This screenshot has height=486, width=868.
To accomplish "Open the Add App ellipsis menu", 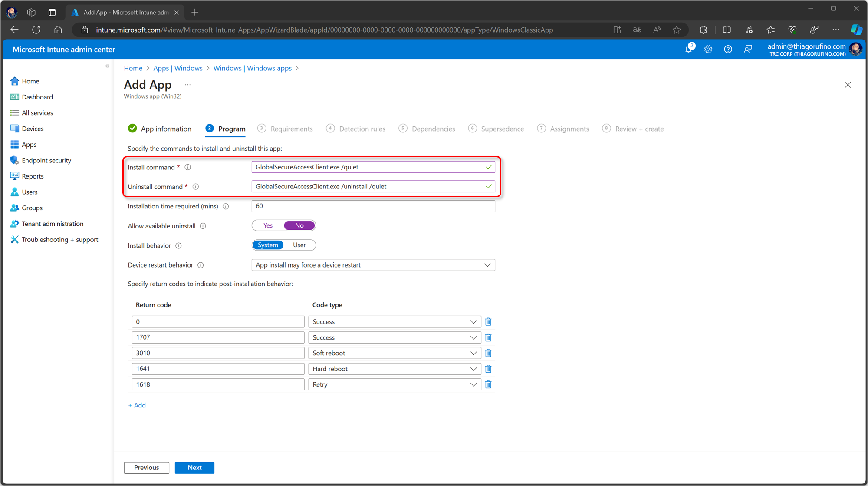I will click(187, 85).
